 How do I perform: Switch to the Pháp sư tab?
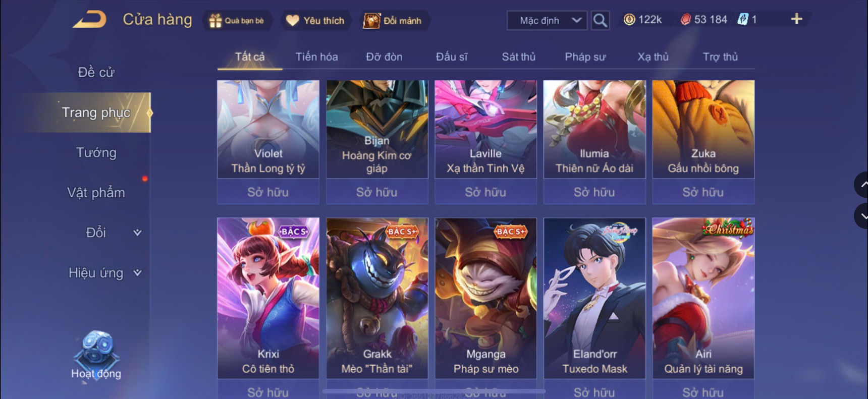point(585,57)
